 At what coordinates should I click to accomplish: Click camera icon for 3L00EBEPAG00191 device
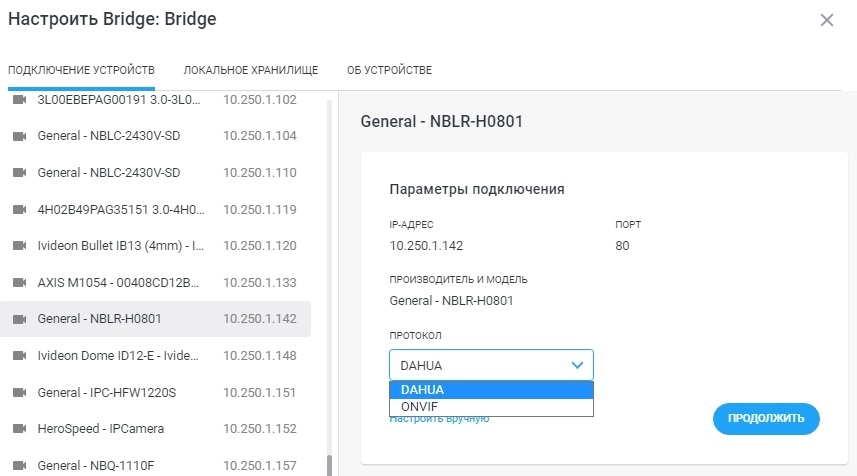[20, 99]
